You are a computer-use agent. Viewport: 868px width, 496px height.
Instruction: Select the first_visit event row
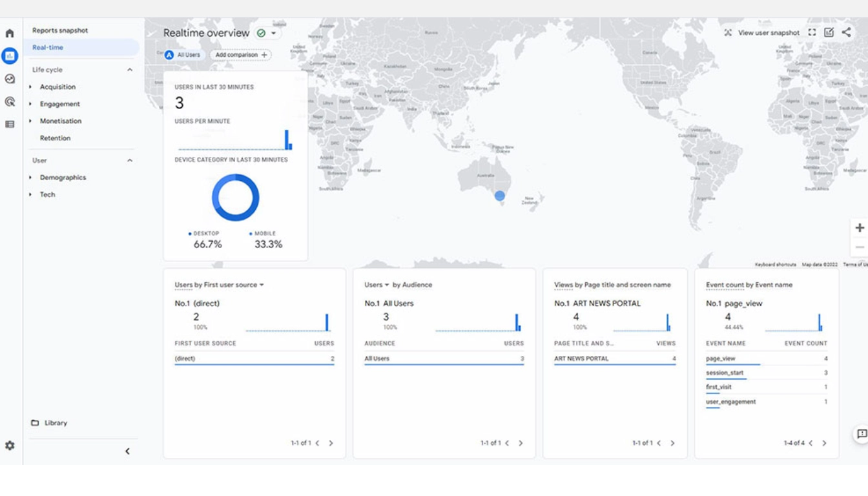click(767, 387)
